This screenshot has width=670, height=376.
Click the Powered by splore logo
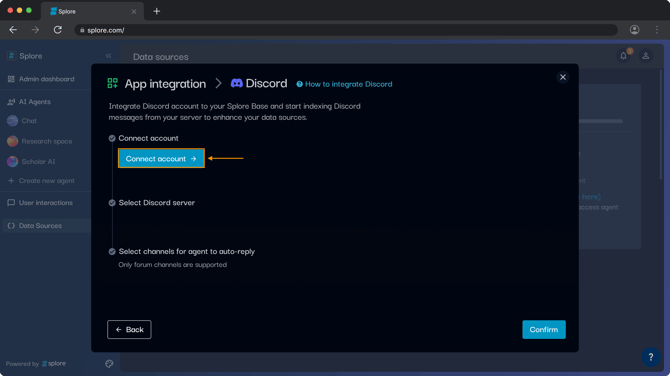(x=54, y=364)
